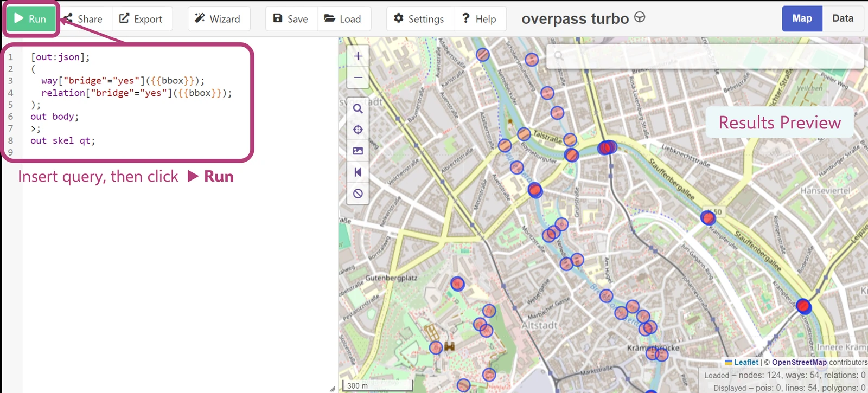Zoom to data with the magnifier icon
The width and height of the screenshot is (868, 393).
[358, 108]
